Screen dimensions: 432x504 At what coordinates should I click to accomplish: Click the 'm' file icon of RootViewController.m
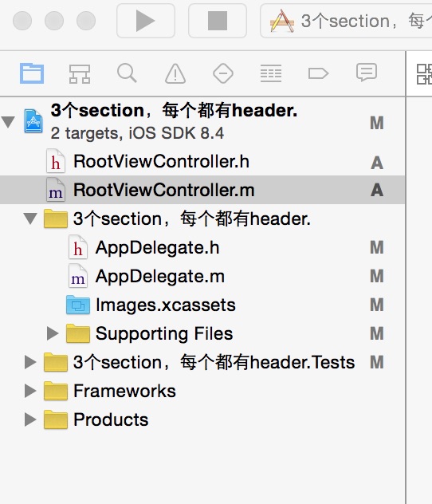pyautogui.click(x=55, y=190)
